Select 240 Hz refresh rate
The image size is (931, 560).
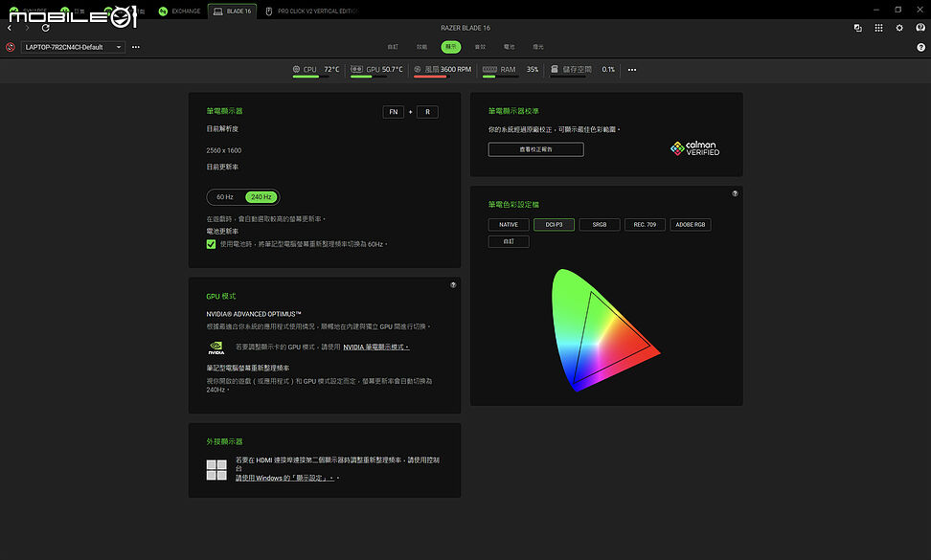coord(261,197)
